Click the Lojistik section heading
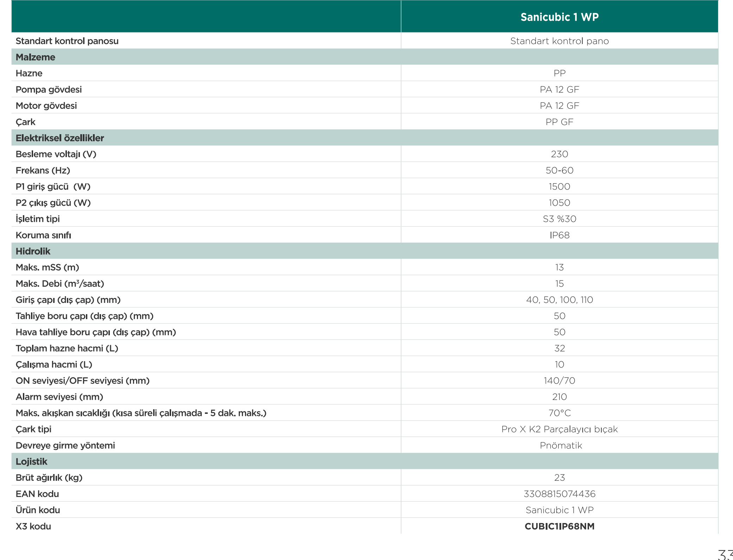This screenshot has width=733, height=560. [31, 462]
